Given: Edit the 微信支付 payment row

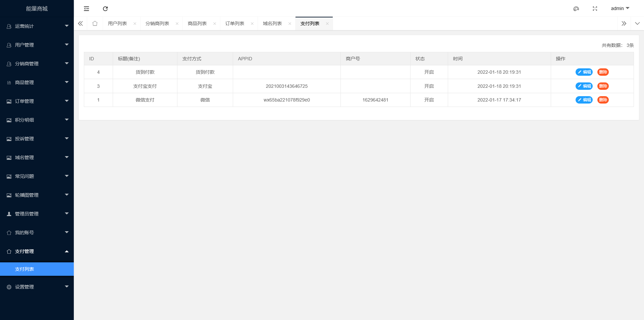Looking at the screenshot, I should pos(584,100).
